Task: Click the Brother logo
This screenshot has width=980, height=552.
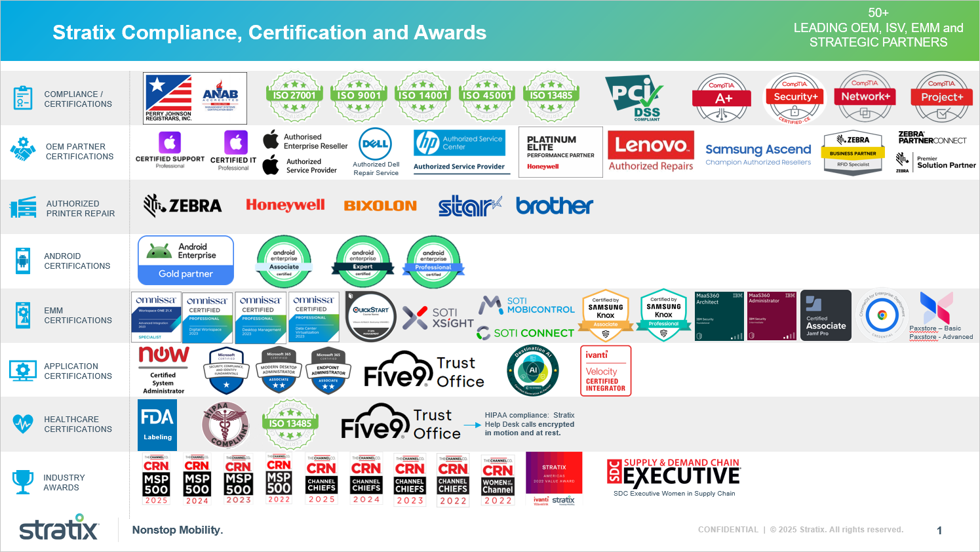Action: click(555, 206)
